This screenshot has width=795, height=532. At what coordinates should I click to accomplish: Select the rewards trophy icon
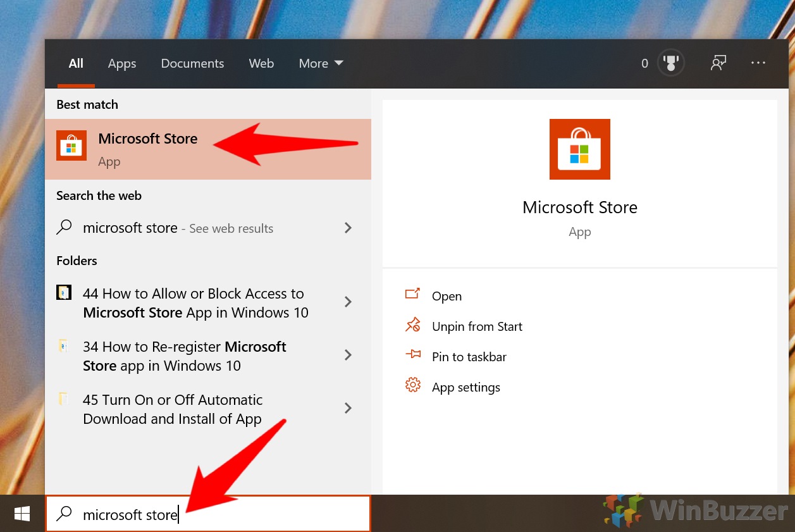[x=671, y=63]
